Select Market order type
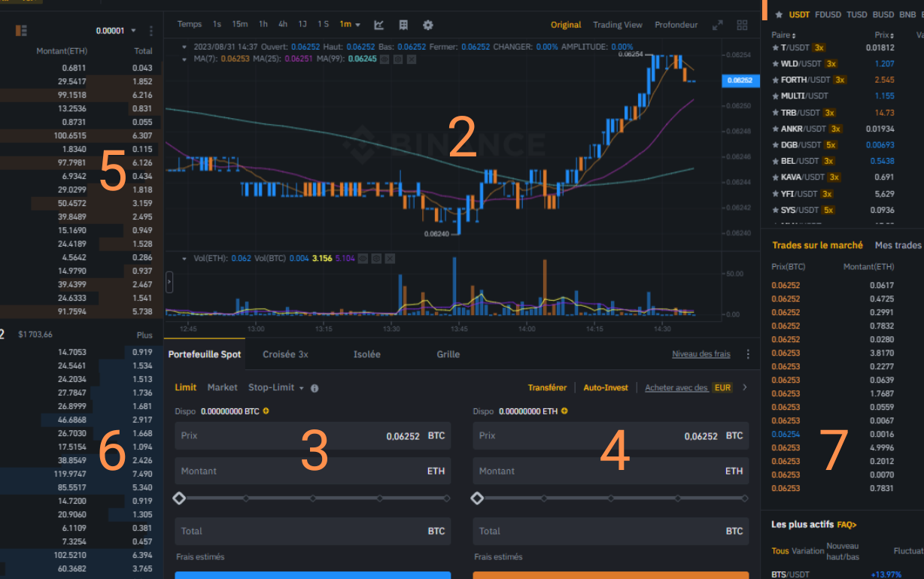This screenshot has width=924, height=579. coord(222,388)
